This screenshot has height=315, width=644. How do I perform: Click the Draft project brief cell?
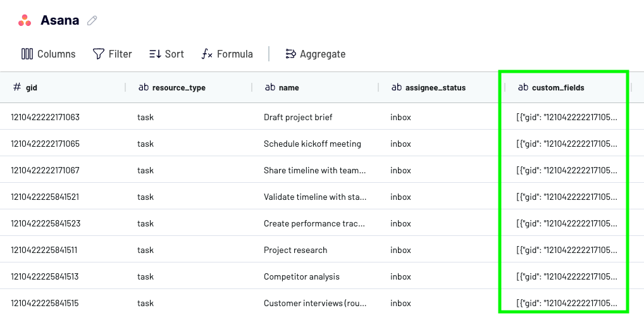point(298,117)
